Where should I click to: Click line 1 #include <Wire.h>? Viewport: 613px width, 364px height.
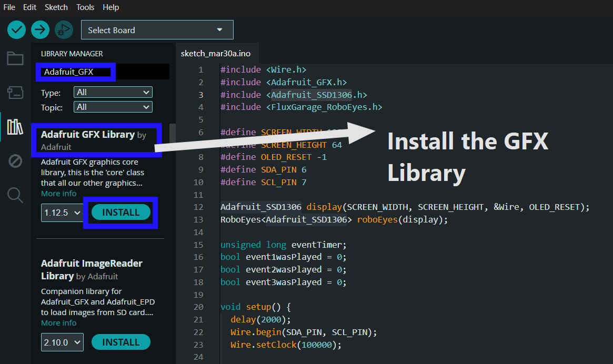(263, 69)
